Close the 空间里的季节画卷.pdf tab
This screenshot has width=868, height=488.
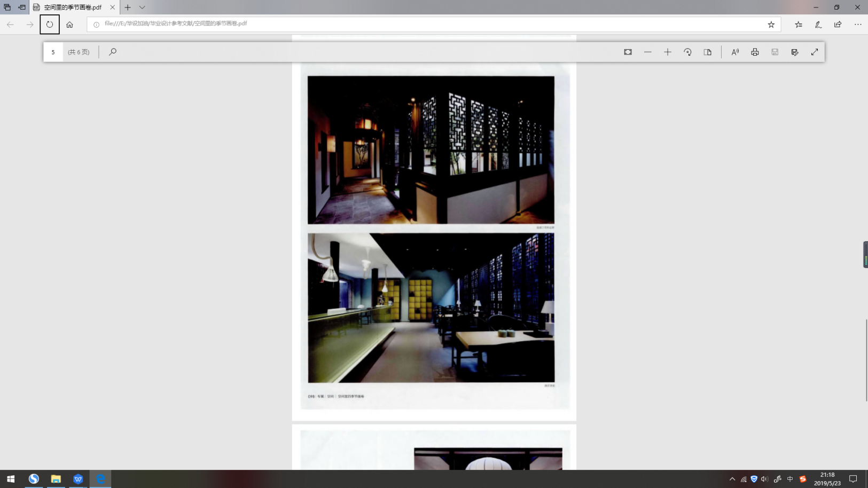point(112,7)
